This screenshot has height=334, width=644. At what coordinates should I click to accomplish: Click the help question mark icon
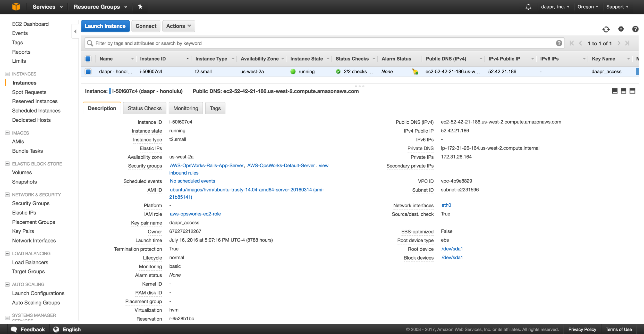pyautogui.click(x=635, y=29)
